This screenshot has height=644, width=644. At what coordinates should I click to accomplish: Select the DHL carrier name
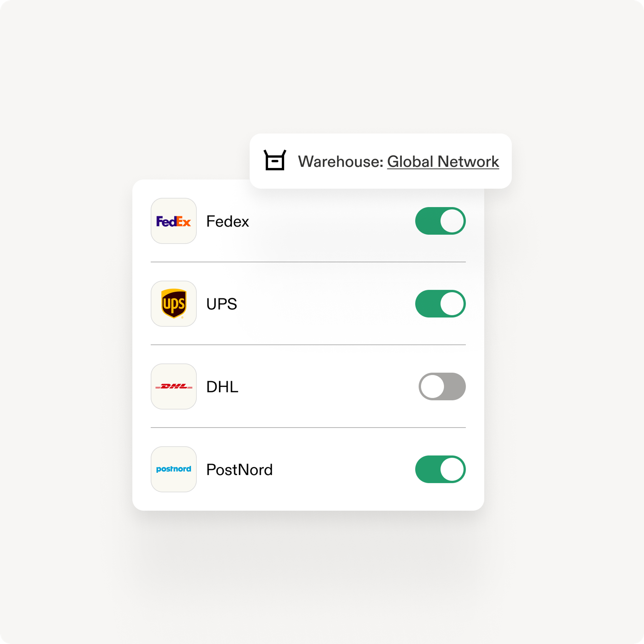[x=222, y=387]
